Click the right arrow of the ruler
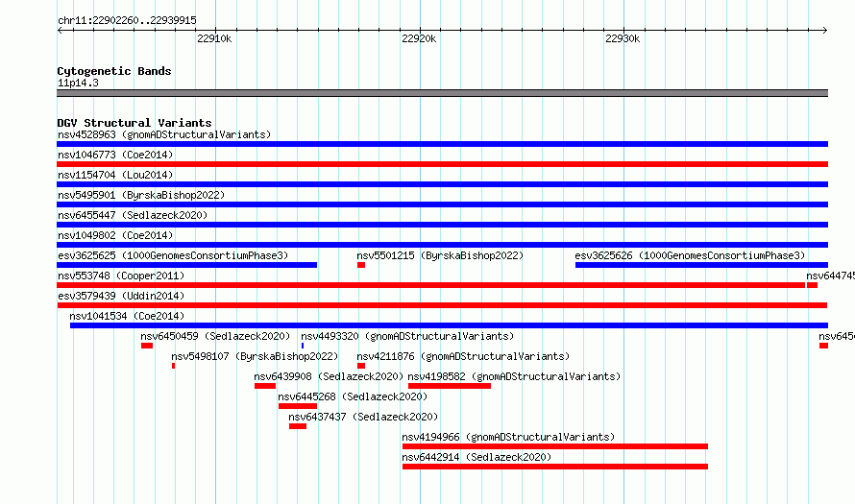 point(825,31)
